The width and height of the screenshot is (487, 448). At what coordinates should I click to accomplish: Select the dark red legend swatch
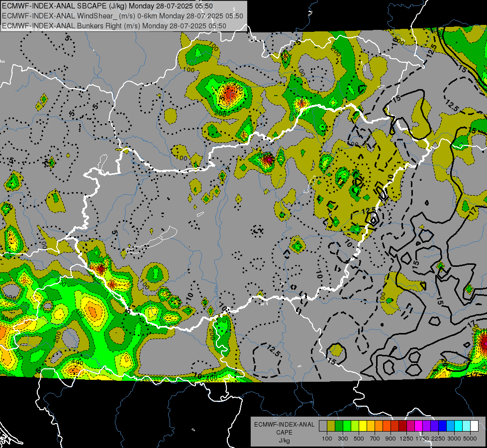coord(403,426)
